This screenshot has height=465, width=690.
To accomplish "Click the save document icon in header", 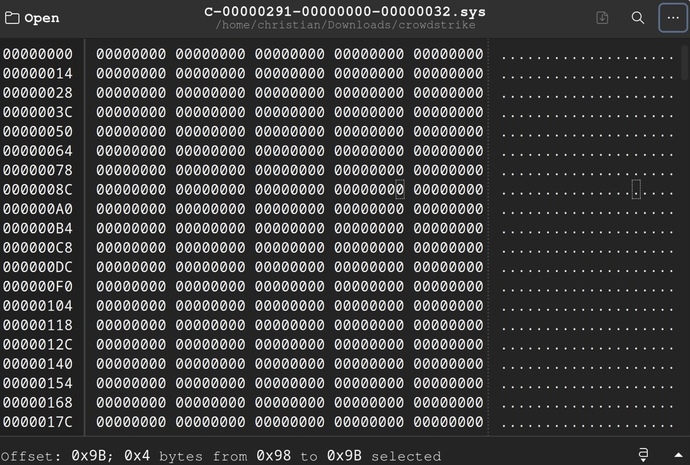I will click(602, 18).
